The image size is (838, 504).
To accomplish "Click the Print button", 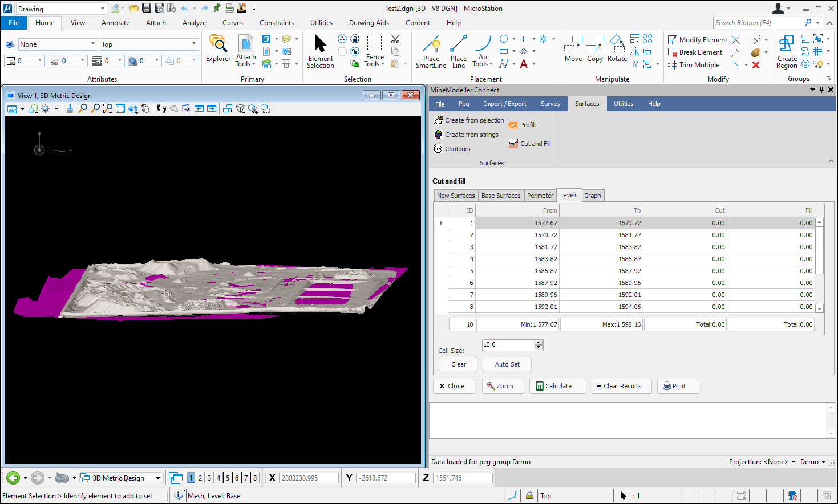I will [x=678, y=386].
